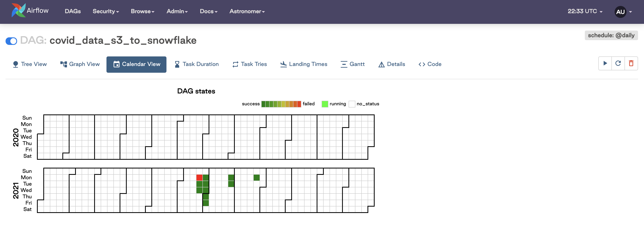Click the red failed run cell in 2021
The height and width of the screenshot is (240, 644).
pyautogui.click(x=199, y=177)
